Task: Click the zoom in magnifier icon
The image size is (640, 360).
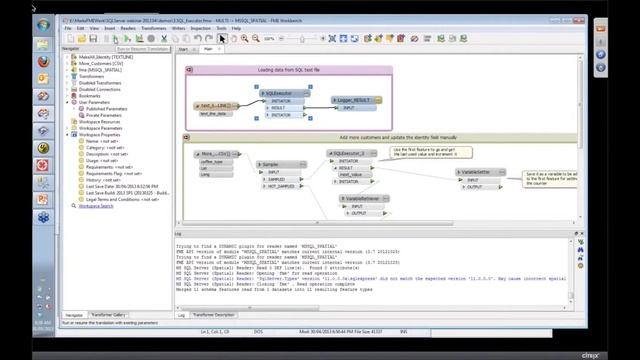Action: click(244, 38)
